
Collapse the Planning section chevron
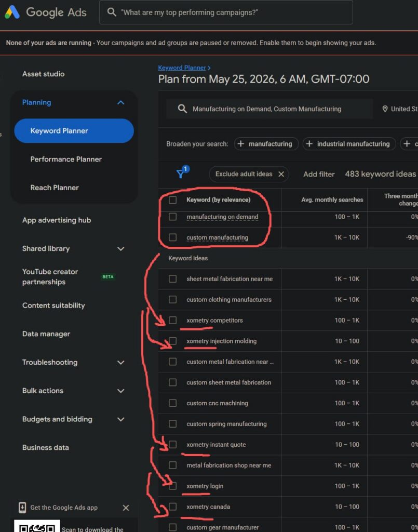[x=120, y=102]
